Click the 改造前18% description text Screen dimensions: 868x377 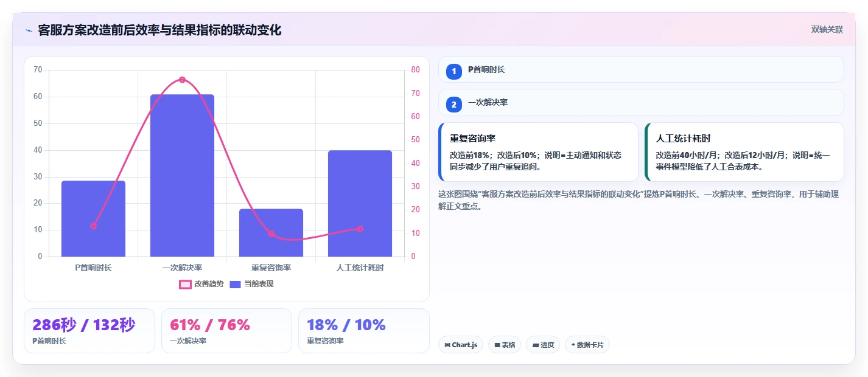536,161
